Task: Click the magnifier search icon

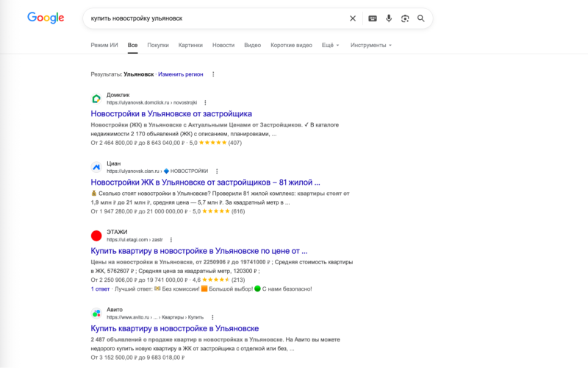Action: (x=421, y=18)
